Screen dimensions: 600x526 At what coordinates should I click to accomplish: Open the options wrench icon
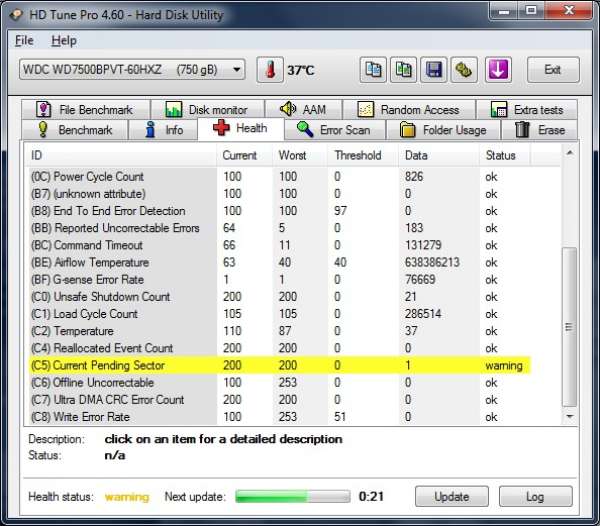coord(464,70)
